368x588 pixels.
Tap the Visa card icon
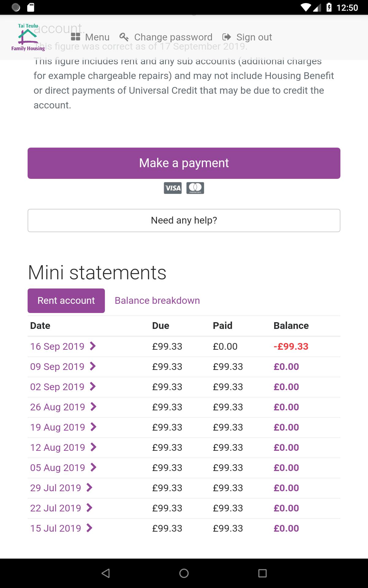point(173,188)
